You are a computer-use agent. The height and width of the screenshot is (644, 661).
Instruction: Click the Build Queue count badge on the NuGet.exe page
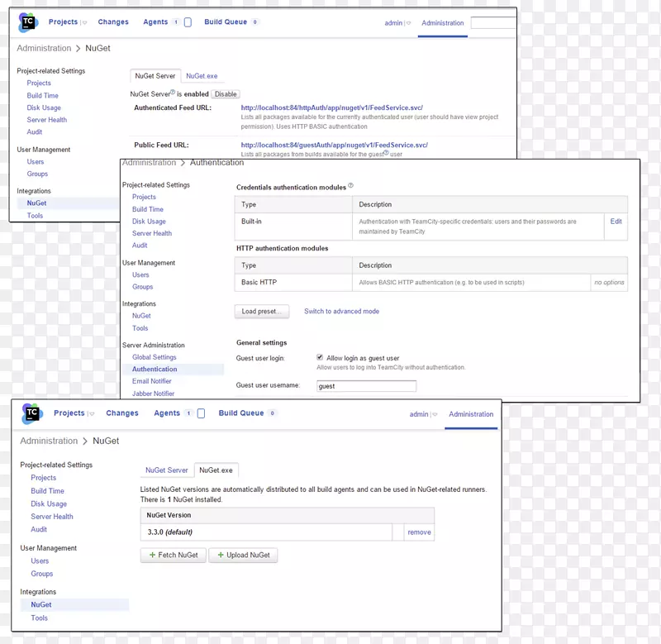pyautogui.click(x=273, y=413)
